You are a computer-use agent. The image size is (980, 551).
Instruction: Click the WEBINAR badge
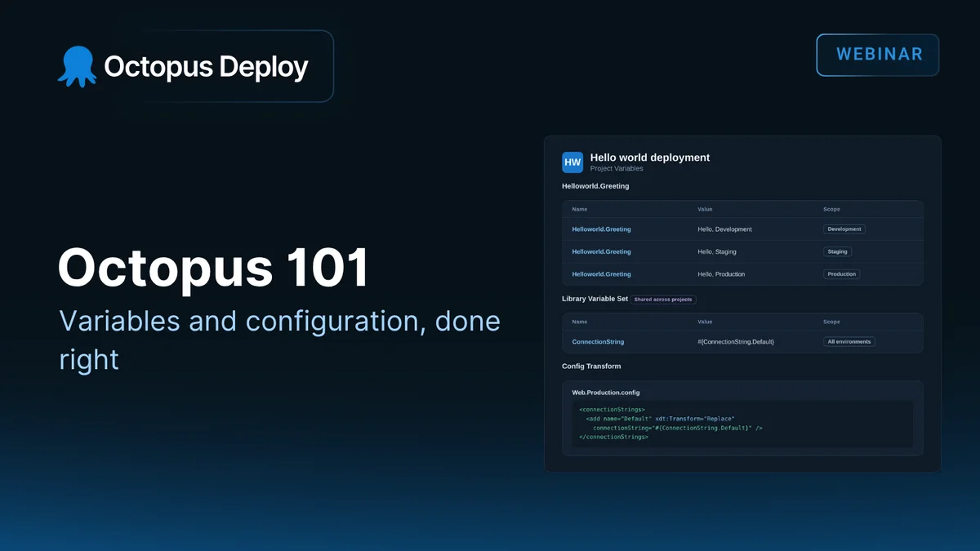(878, 55)
